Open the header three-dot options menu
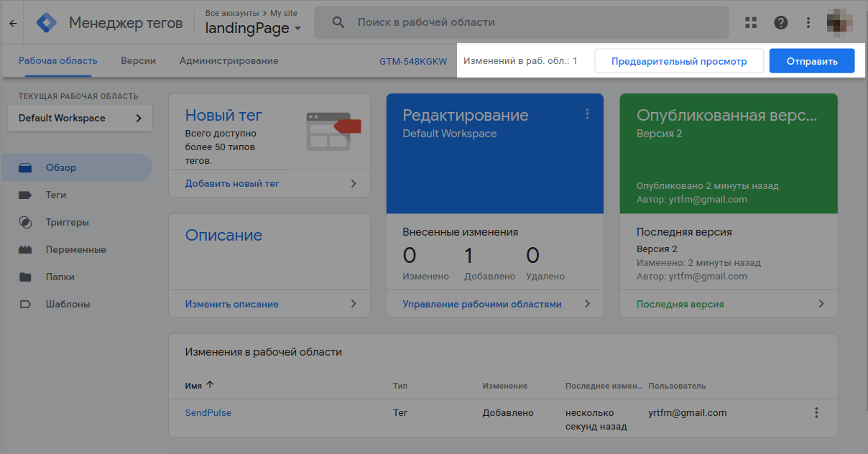Screen dimensions: 868x454 pos(809,22)
